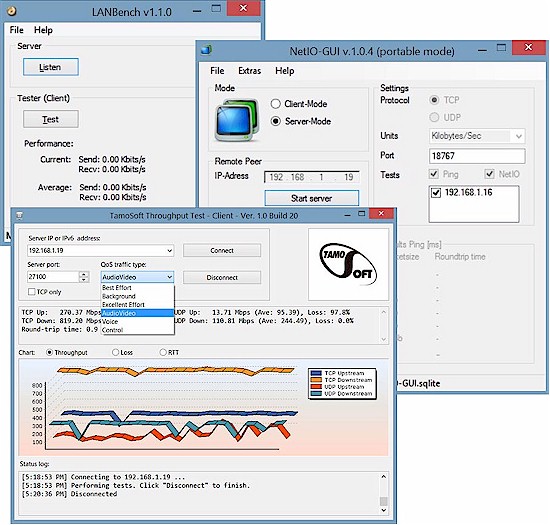Open NetIO-GUI File menu
Viewport: 550px width, 525px height.
217,71
